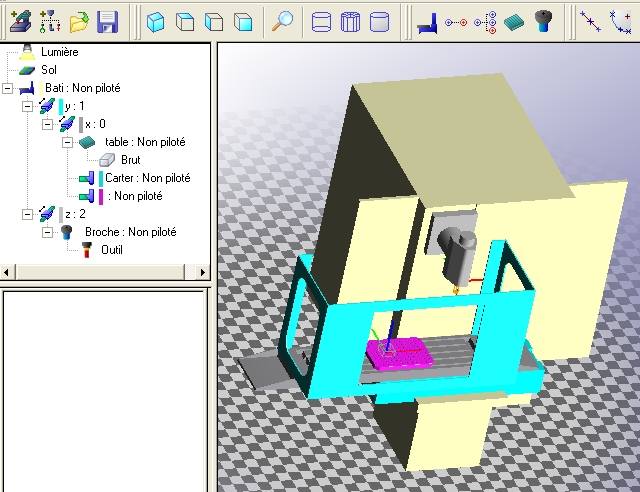
Task: Click the empty white lower-left panel
Action: [x=104, y=391]
